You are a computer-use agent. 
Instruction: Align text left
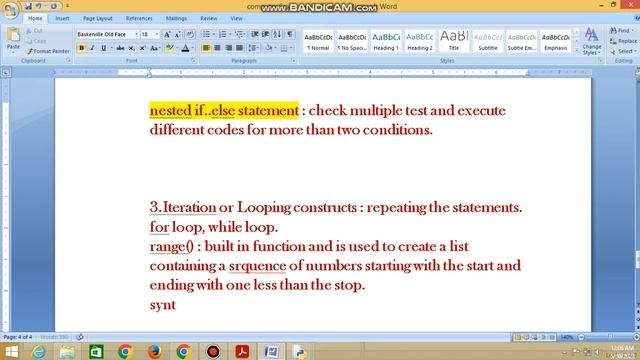[207, 48]
